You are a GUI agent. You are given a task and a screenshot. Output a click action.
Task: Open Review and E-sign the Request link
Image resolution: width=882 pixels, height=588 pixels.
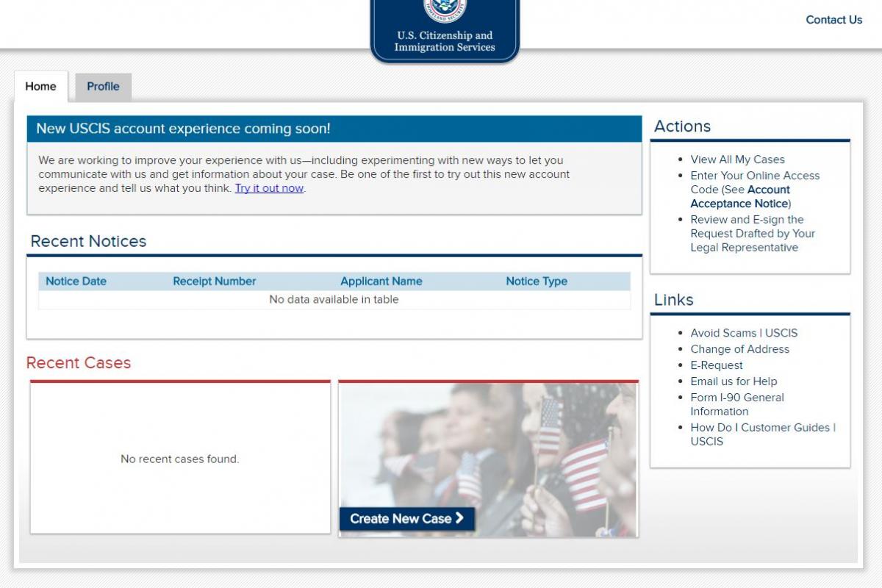click(753, 234)
